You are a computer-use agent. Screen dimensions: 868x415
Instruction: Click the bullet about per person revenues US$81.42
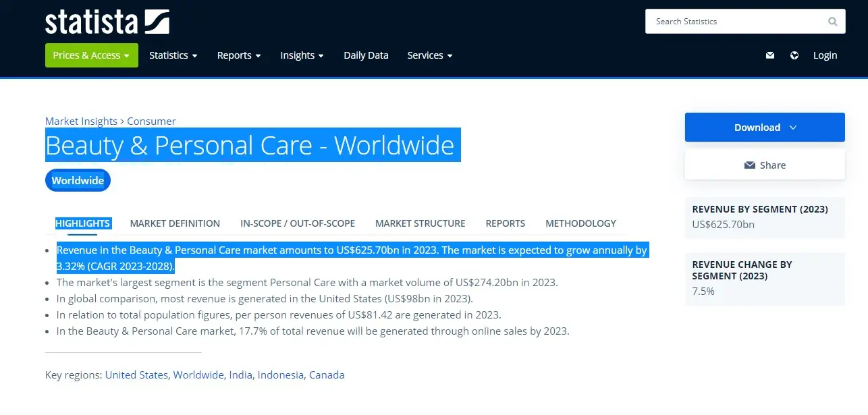point(279,315)
